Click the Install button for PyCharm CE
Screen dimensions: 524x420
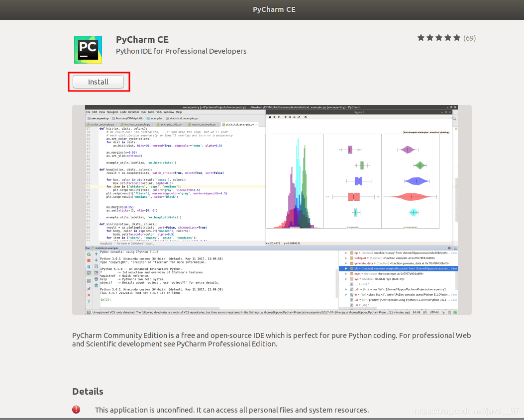(x=98, y=82)
